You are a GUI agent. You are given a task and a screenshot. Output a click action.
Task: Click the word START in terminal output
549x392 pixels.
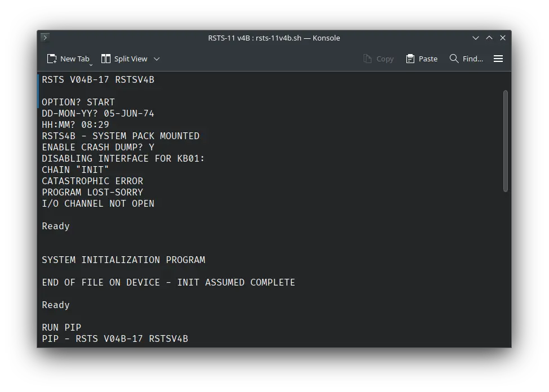(x=100, y=102)
